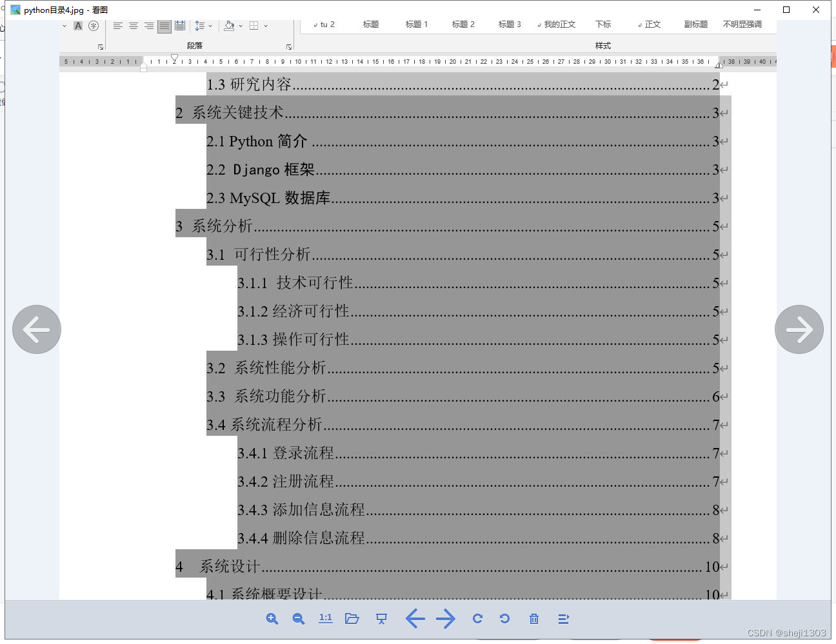Zoom in on the image
836x644 pixels.
pyautogui.click(x=272, y=619)
